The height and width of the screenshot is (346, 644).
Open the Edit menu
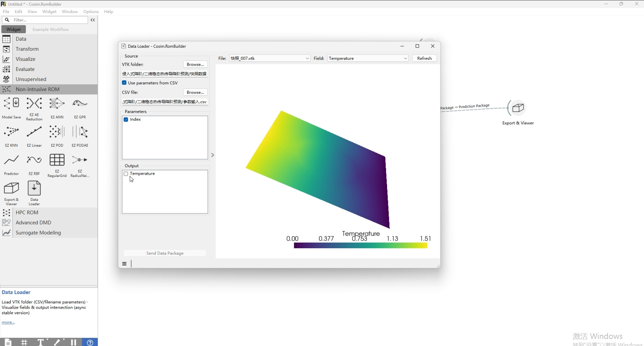(x=19, y=12)
